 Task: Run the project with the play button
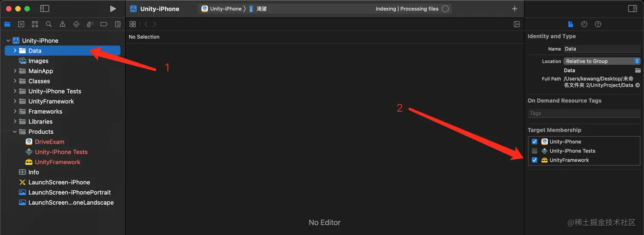point(113,9)
